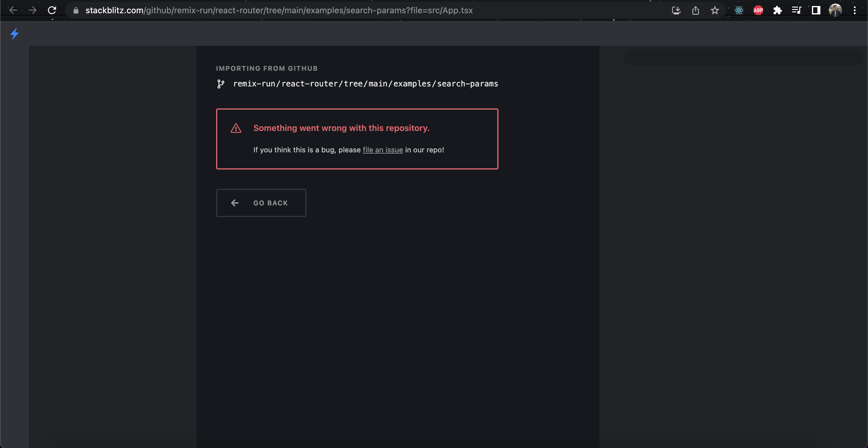The image size is (868, 448).
Task: Click inside the address bar URL
Action: (x=269, y=10)
